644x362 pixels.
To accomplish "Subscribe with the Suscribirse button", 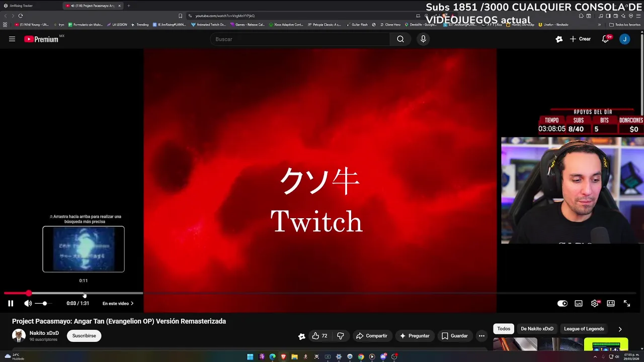I will [x=84, y=335].
